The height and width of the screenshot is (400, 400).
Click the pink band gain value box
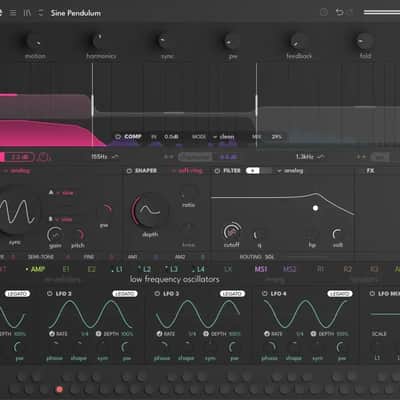click(20, 157)
